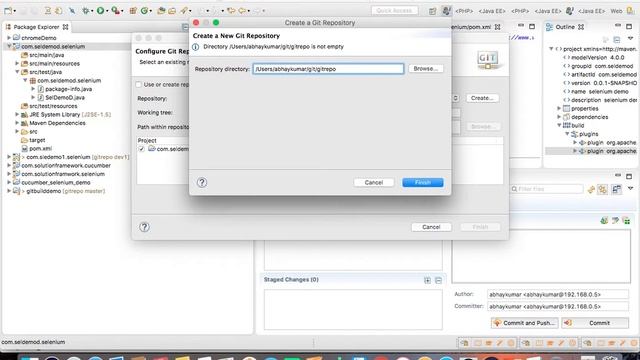640x360 pixels.
Task: Select the first Java EE perspective button
Action: point(492,11)
